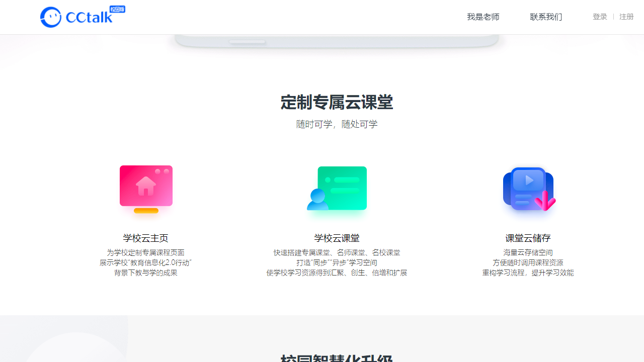The height and width of the screenshot is (362, 644).
Task: Select the 学校云课堂 title
Action: coord(337,238)
